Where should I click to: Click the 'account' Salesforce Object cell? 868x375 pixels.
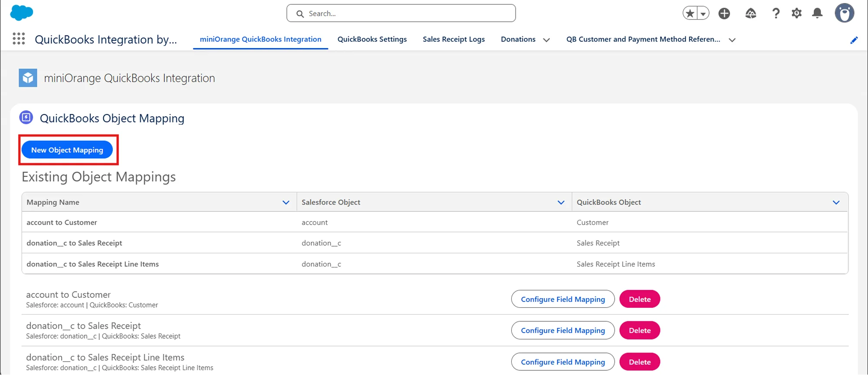pyautogui.click(x=315, y=222)
